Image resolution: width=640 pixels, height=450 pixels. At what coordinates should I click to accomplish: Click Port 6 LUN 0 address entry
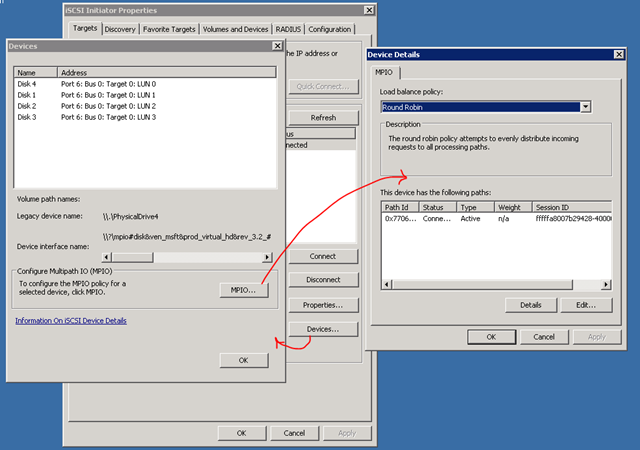point(108,84)
